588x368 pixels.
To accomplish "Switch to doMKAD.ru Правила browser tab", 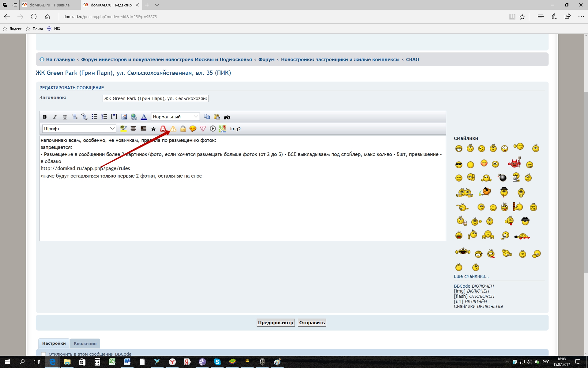I will 50,5.
